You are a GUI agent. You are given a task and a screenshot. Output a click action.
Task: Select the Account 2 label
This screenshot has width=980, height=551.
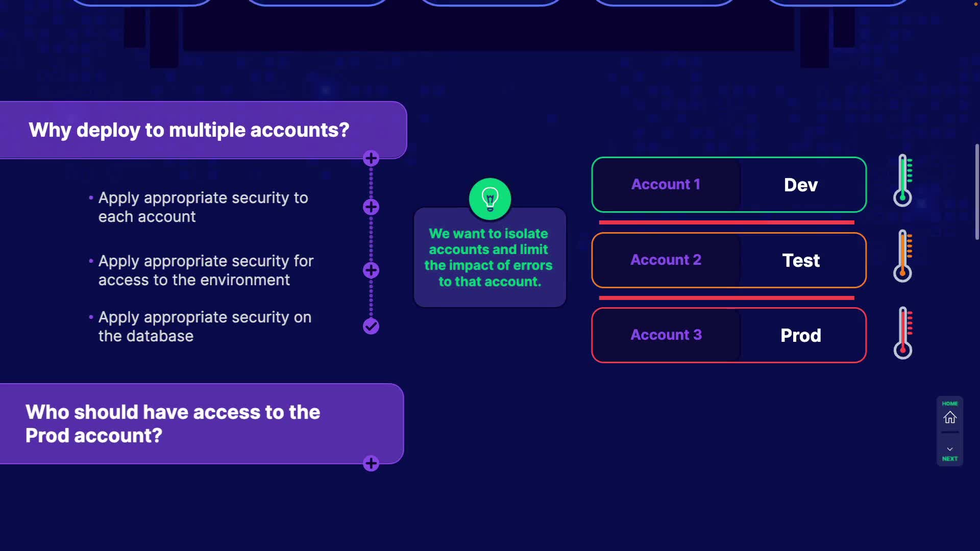(x=666, y=260)
